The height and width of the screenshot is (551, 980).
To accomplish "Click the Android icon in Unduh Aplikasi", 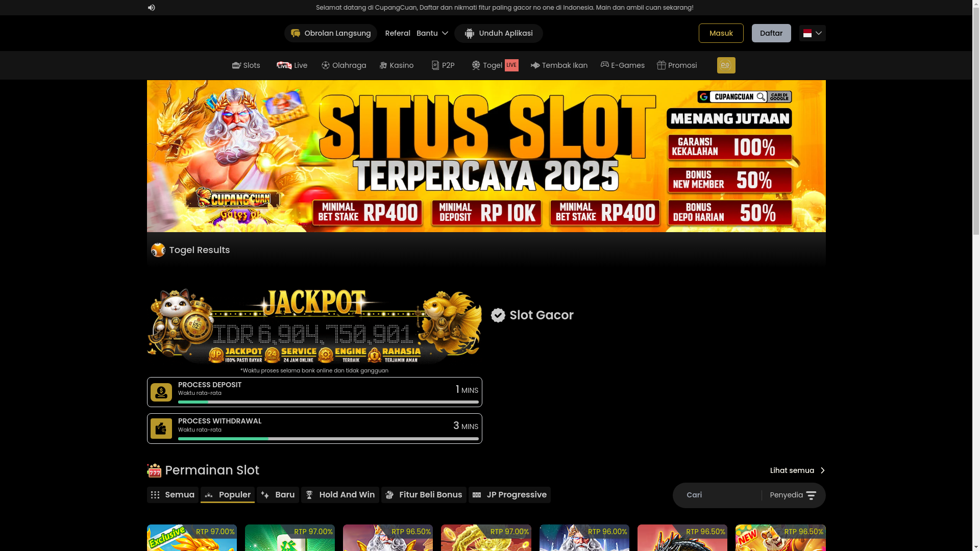I will pos(470,33).
